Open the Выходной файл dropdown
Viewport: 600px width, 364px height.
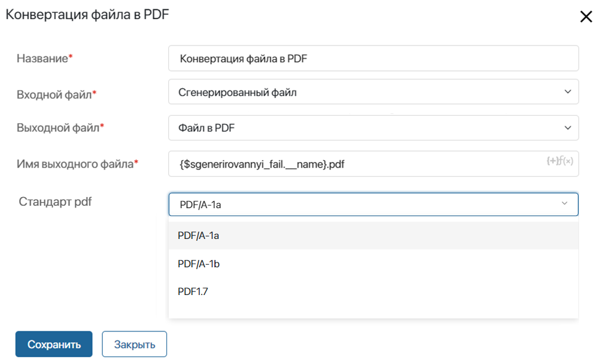[x=373, y=128]
